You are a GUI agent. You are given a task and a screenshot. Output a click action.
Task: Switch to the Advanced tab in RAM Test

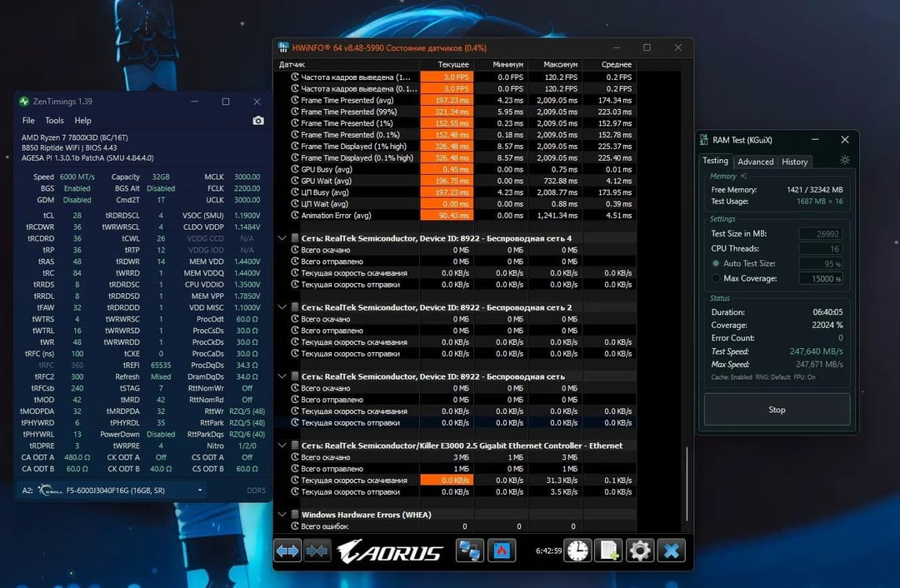coord(755,162)
